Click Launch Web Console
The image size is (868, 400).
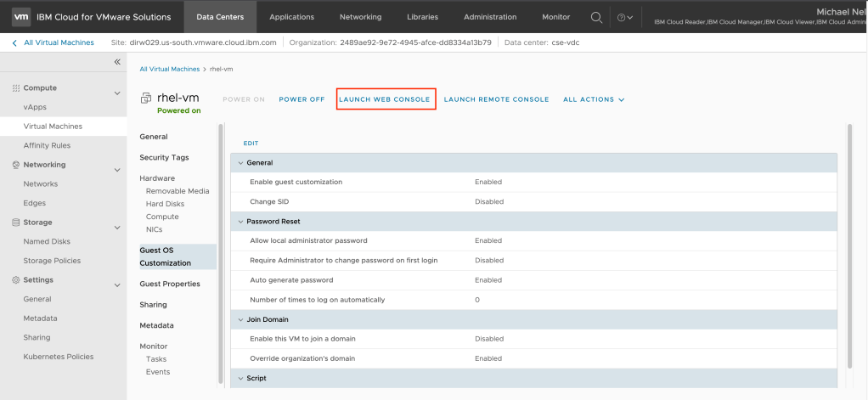click(x=386, y=99)
